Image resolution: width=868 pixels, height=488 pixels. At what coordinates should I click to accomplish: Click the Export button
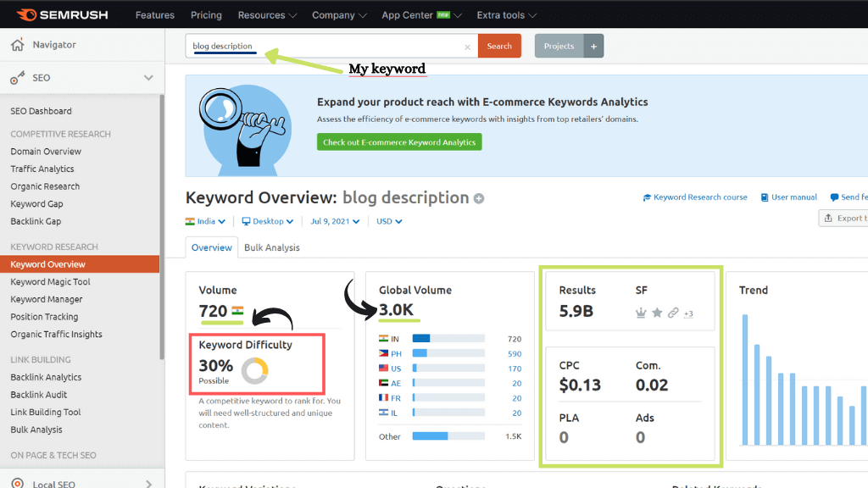point(843,218)
